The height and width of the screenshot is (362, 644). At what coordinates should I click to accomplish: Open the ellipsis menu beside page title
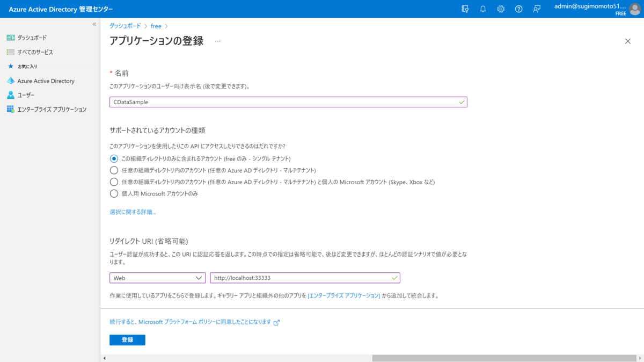(218, 41)
